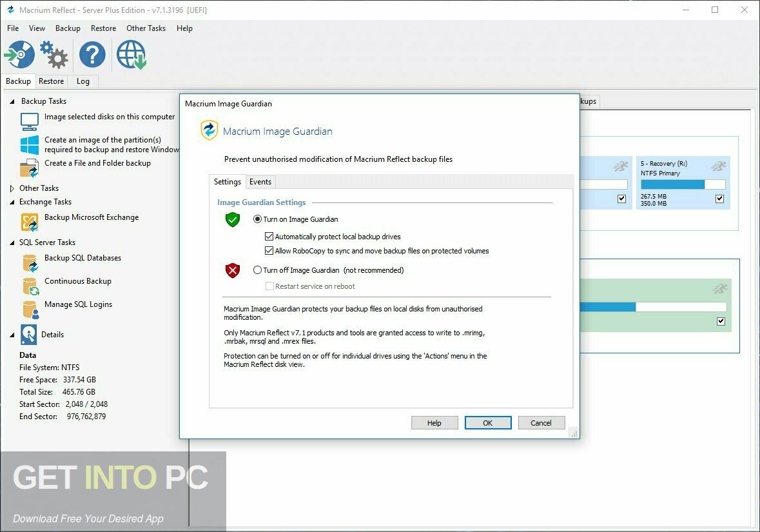Collapse the Details section
This screenshot has width=760, height=532.
coord(12,335)
